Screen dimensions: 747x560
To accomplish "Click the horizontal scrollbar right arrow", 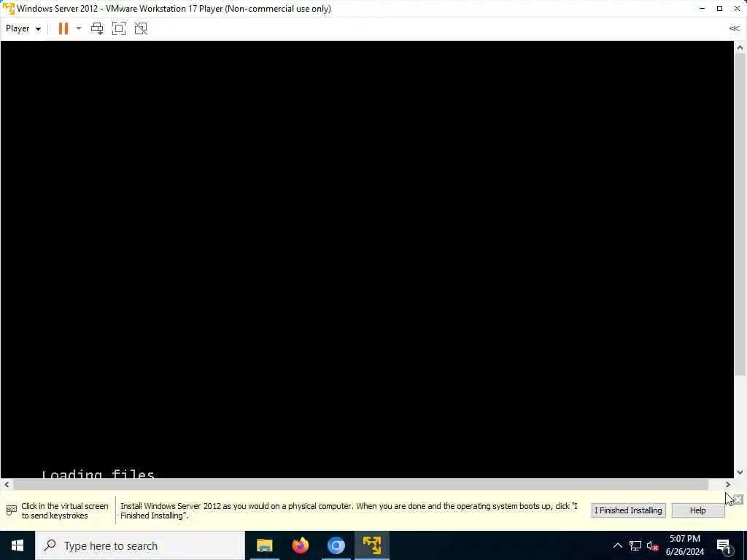I will tap(728, 484).
